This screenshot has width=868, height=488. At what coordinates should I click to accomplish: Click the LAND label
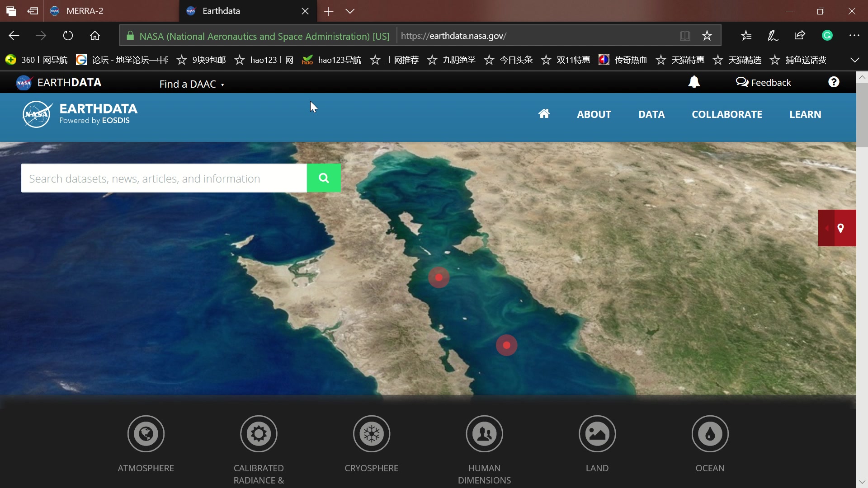(x=597, y=468)
